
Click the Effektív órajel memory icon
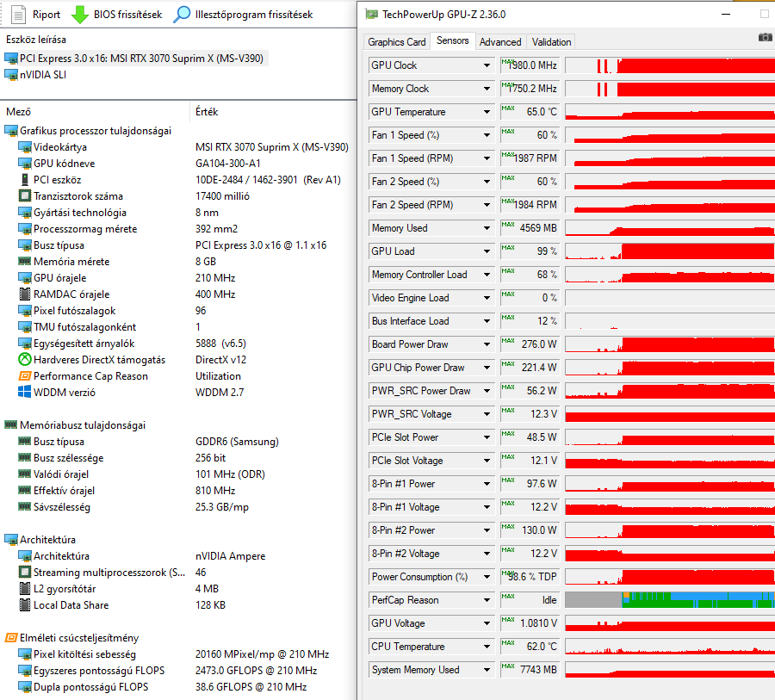pos(24,491)
